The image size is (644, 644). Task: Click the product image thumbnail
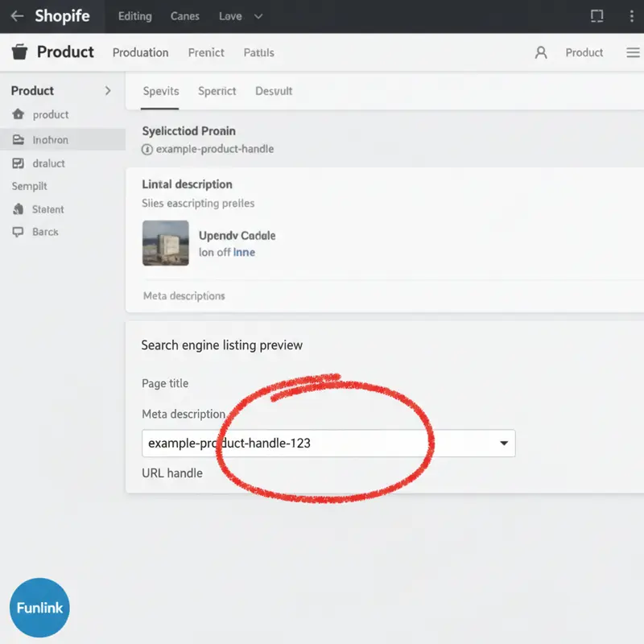tap(166, 243)
